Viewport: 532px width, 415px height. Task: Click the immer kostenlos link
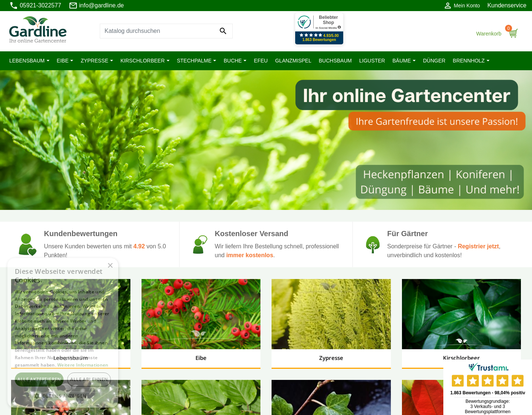(250, 255)
